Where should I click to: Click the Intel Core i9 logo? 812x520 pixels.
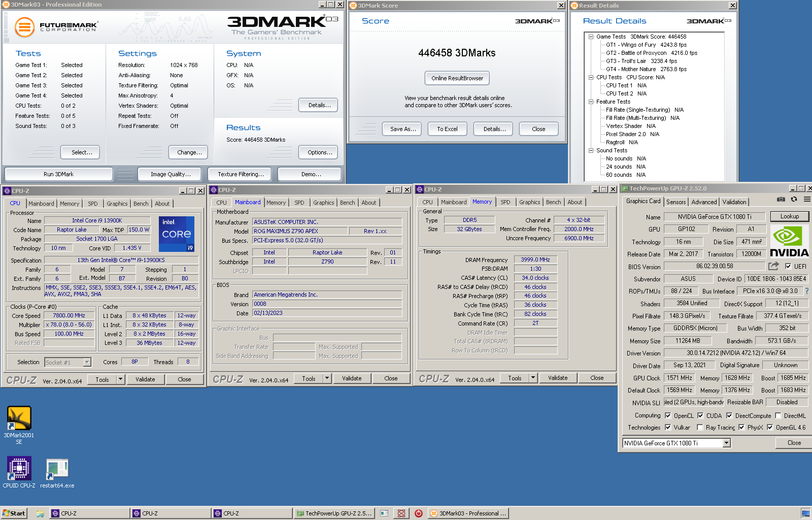pos(177,234)
